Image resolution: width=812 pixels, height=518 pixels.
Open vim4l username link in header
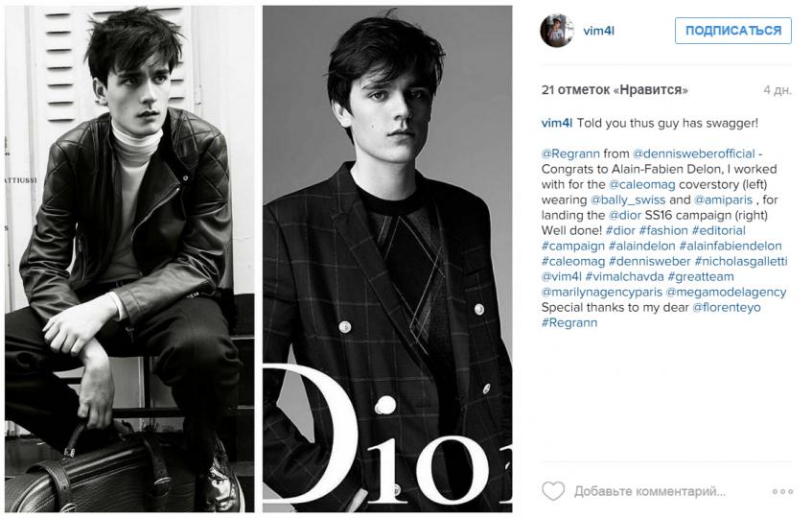click(x=598, y=31)
